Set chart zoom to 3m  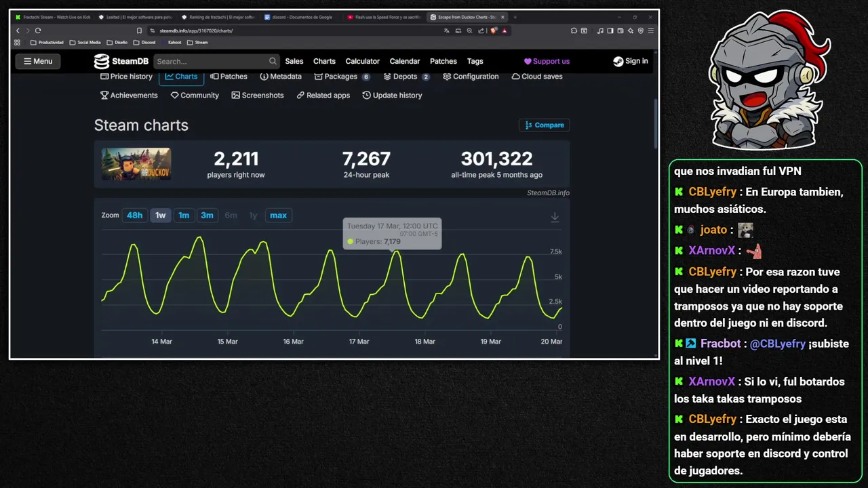pyautogui.click(x=207, y=216)
